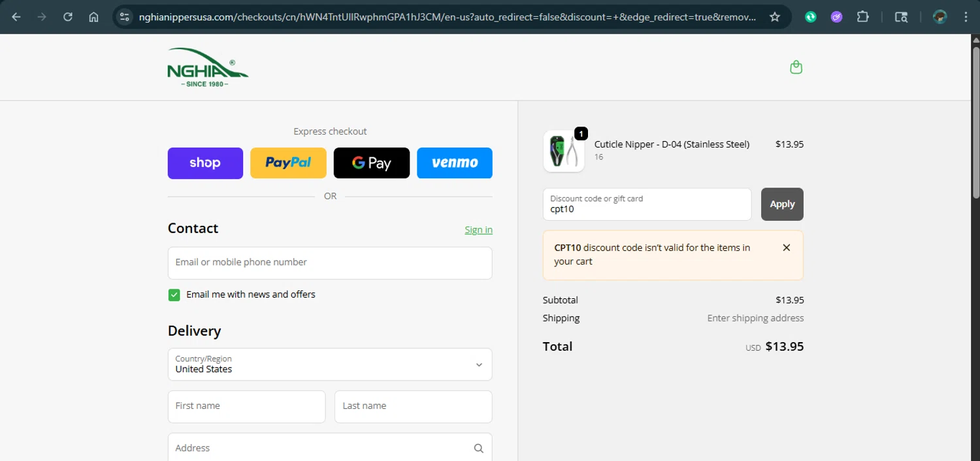Click the Enter shipping address text

pos(755,318)
